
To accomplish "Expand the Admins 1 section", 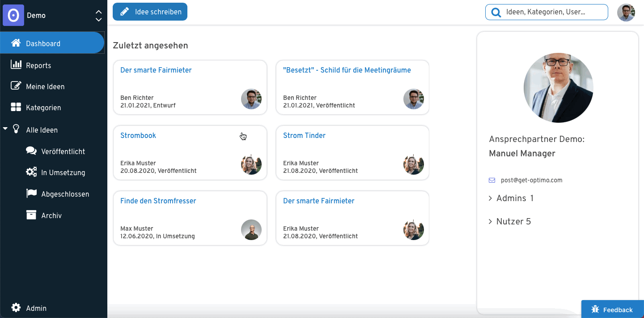I will click(x=511, y=198).
